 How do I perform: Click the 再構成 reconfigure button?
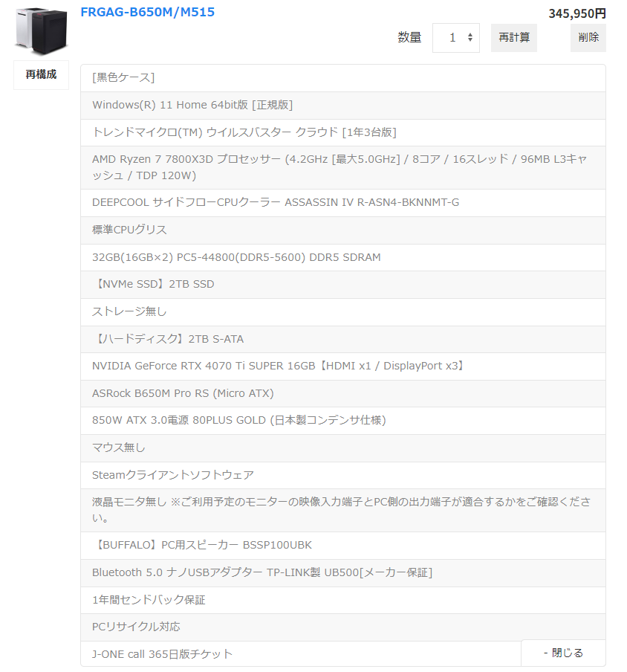[41, 74]
